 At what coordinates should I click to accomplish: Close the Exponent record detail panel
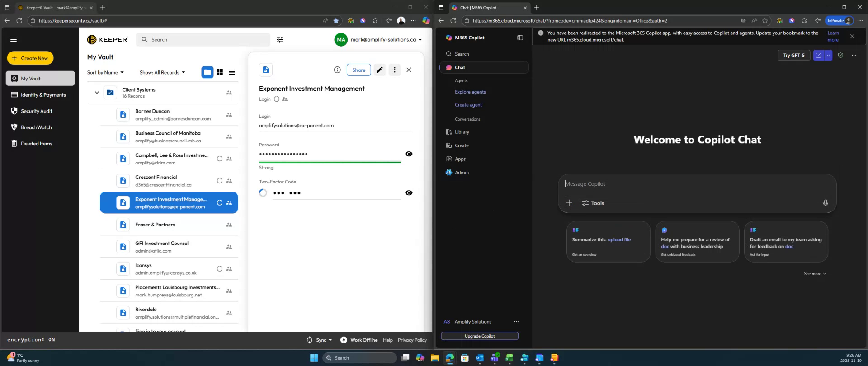tap(409, 70)
